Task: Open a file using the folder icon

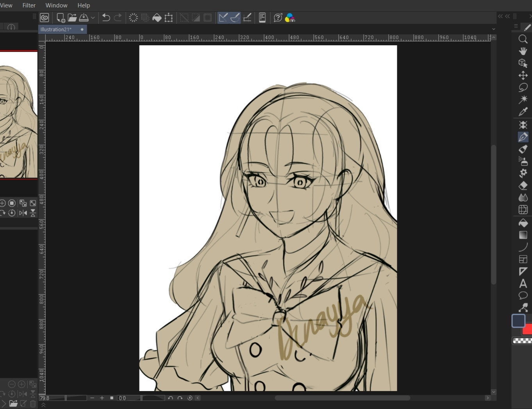Action: 72,18
